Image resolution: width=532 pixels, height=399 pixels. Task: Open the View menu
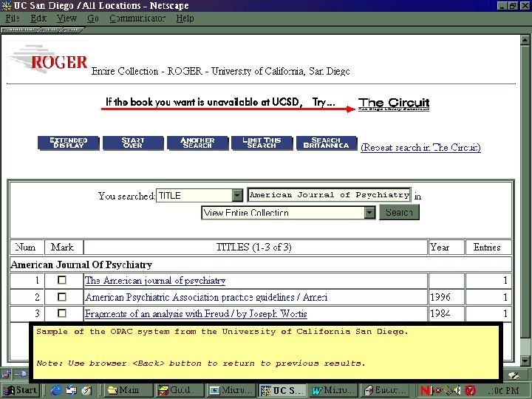(x=66, y=18)
